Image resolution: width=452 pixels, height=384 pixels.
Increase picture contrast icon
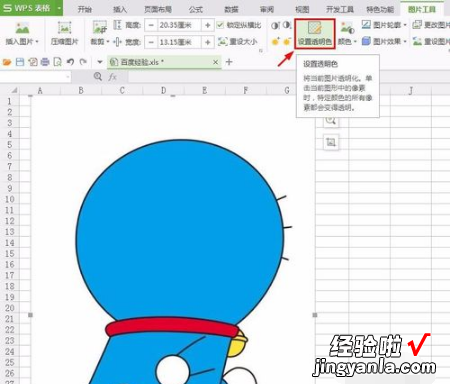coord(275,25)
